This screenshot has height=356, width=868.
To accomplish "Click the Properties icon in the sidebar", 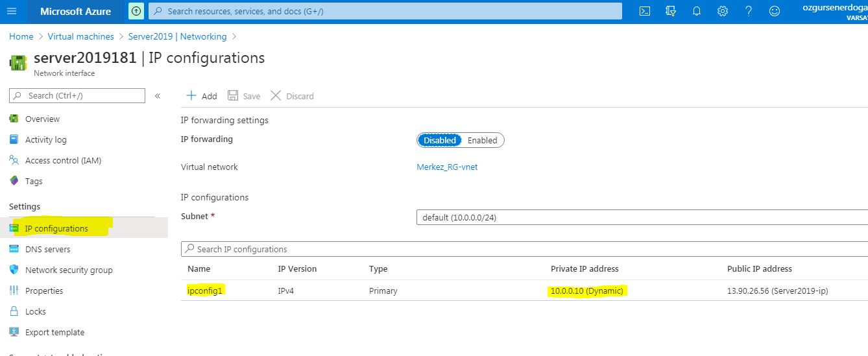I will (x=14, y=291).
